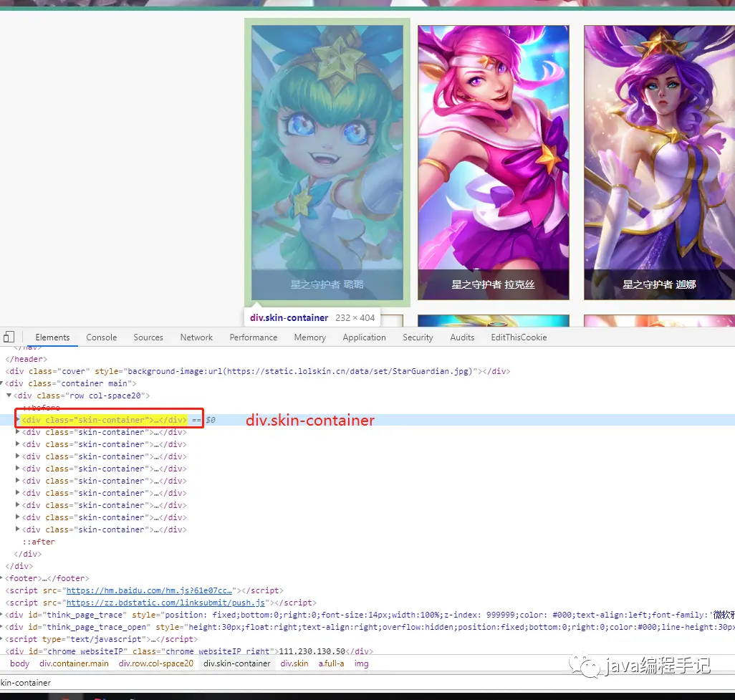The image size is (735, 700).
Task: Expand the second skin-container div element
Action: click(x=17, y=431)
